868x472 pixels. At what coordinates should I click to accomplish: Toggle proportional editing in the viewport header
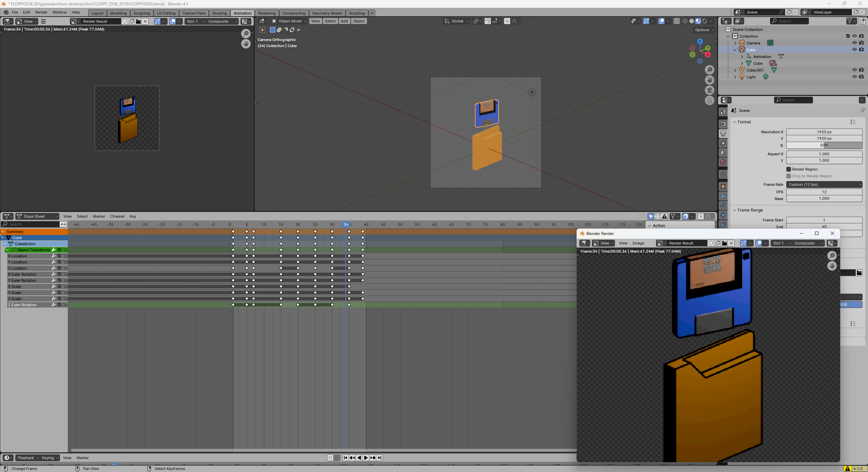507,21
